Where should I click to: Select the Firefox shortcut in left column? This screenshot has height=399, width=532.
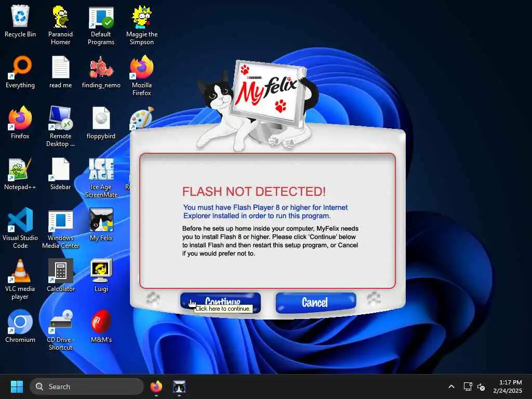pos(20,123)
